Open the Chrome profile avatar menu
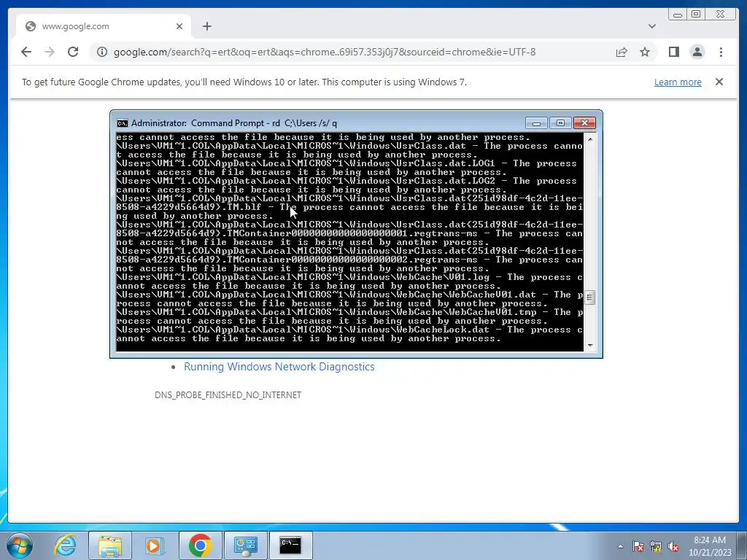The image size is (747, 560). [x=697, y=52]
